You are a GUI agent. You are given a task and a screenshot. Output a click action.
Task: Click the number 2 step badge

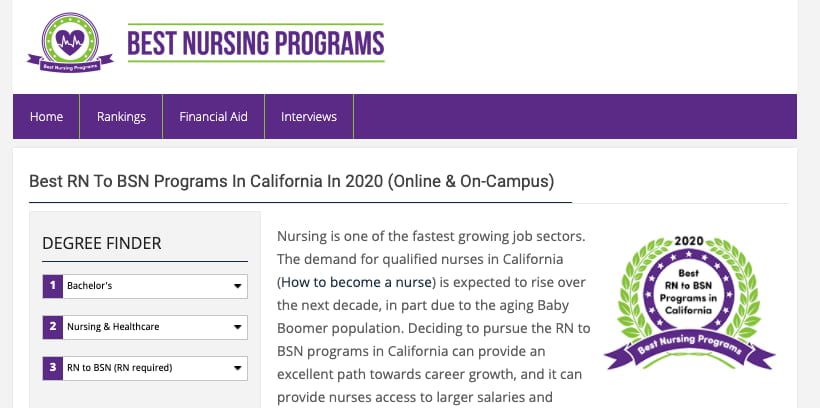51,326
